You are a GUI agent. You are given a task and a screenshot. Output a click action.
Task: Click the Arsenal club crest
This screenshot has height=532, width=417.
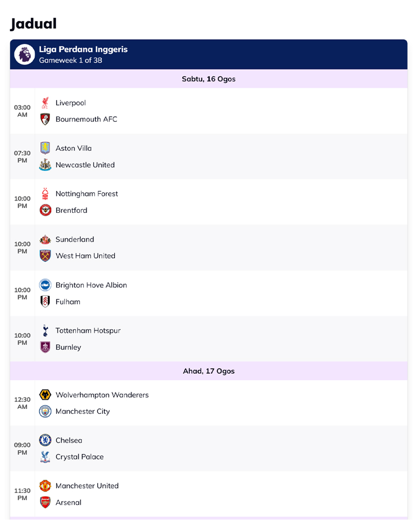tap(45, 502)
